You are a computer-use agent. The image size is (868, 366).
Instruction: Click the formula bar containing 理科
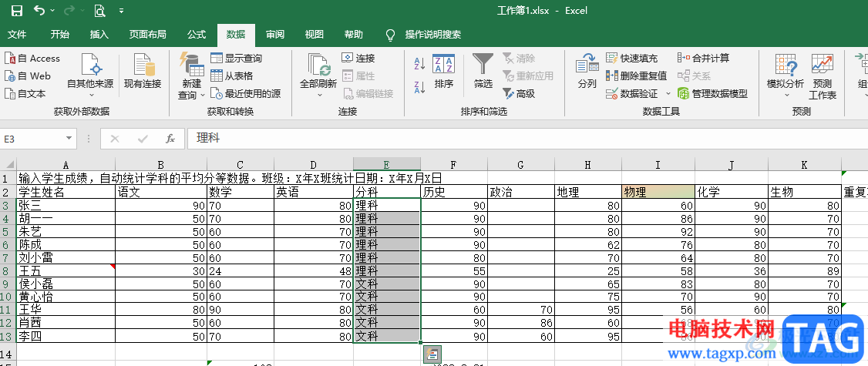526,139
